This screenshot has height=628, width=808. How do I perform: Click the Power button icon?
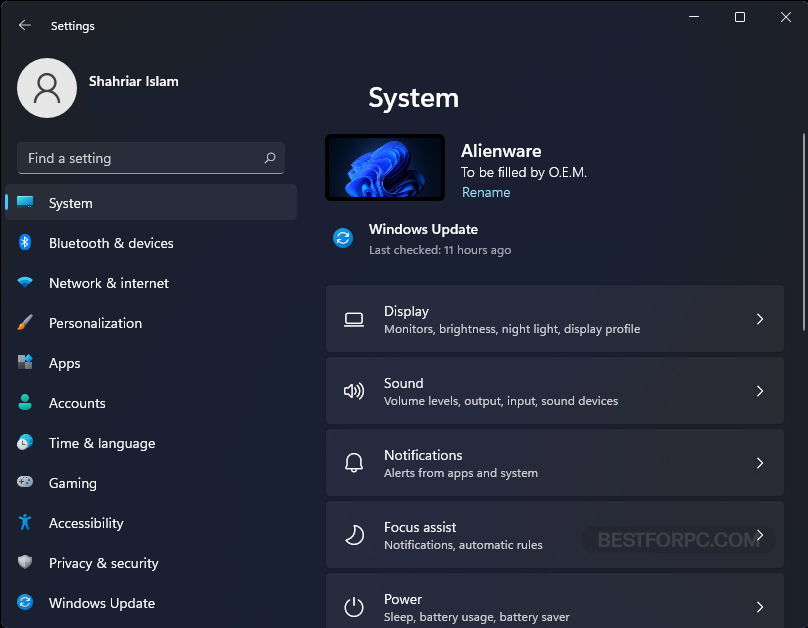pos(354,607)
